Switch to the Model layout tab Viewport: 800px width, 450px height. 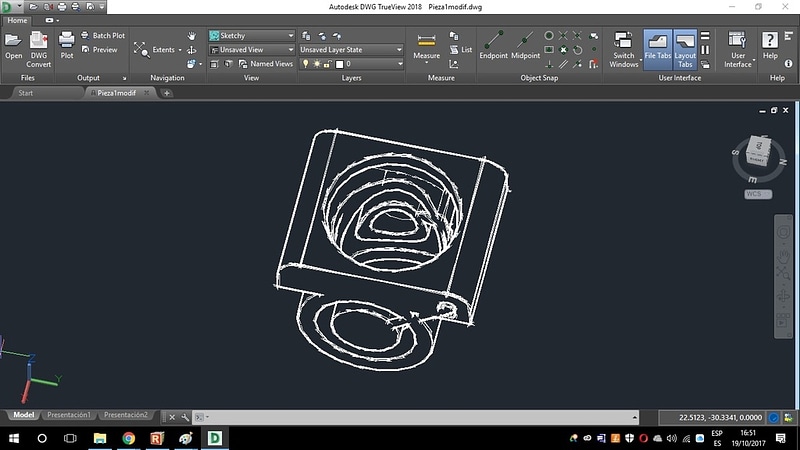23,415
